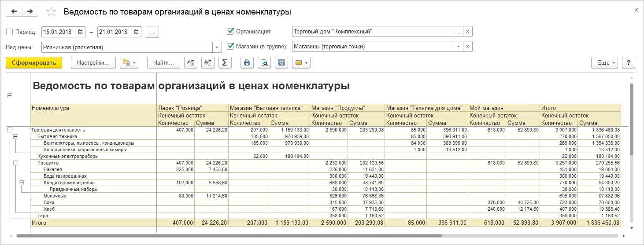Open the Еще menu
Viewport: 644px width, 245px height.
605,63
